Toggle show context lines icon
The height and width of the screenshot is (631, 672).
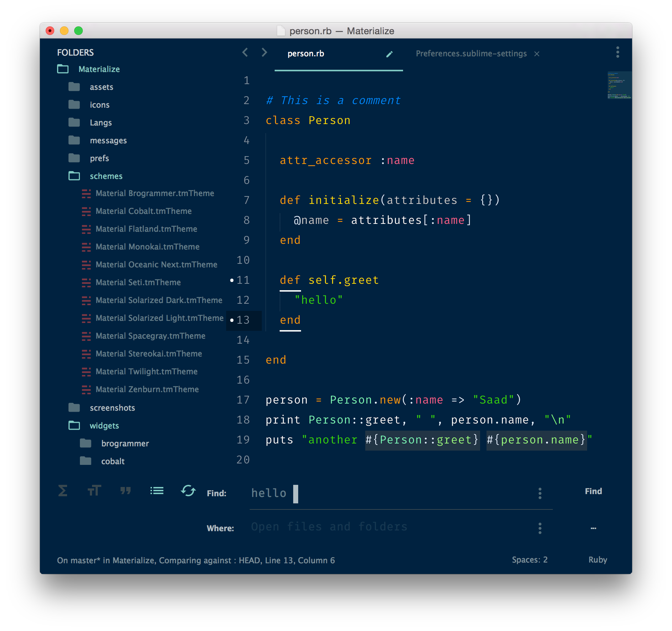click(157, 491)
